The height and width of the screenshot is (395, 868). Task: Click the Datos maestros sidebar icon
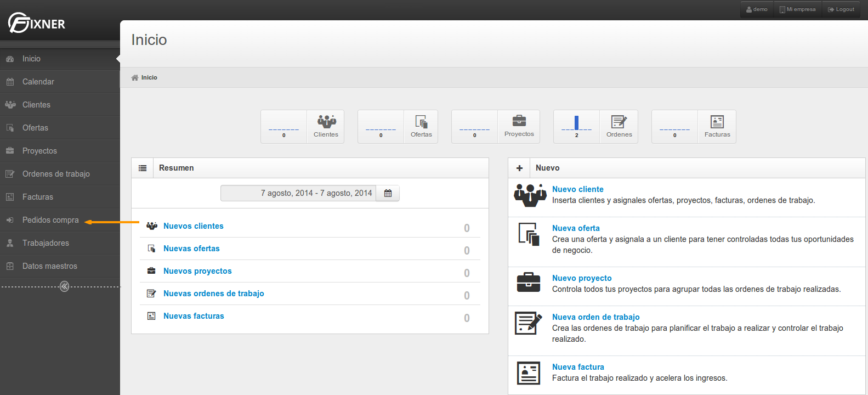(10, 266)
